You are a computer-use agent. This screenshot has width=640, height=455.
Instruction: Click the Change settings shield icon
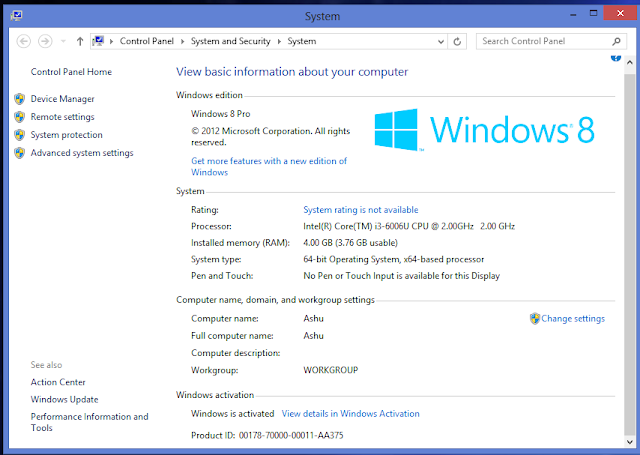click(535, 319)
